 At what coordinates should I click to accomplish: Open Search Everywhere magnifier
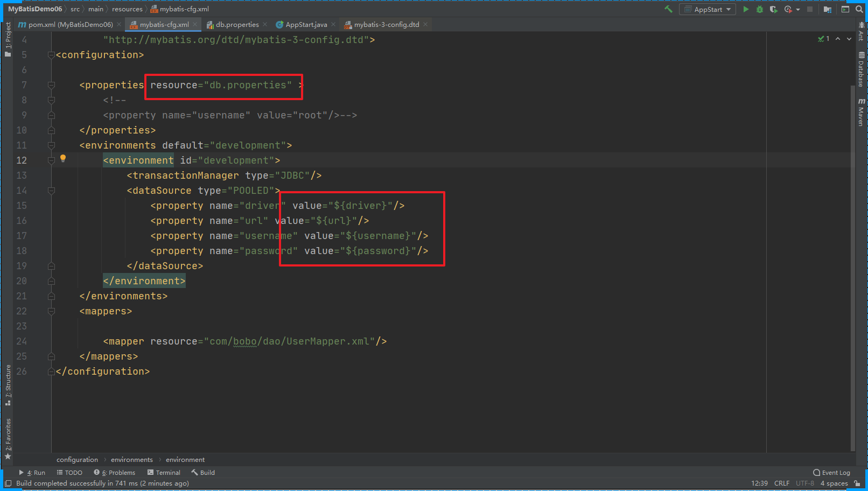[859, 9]
